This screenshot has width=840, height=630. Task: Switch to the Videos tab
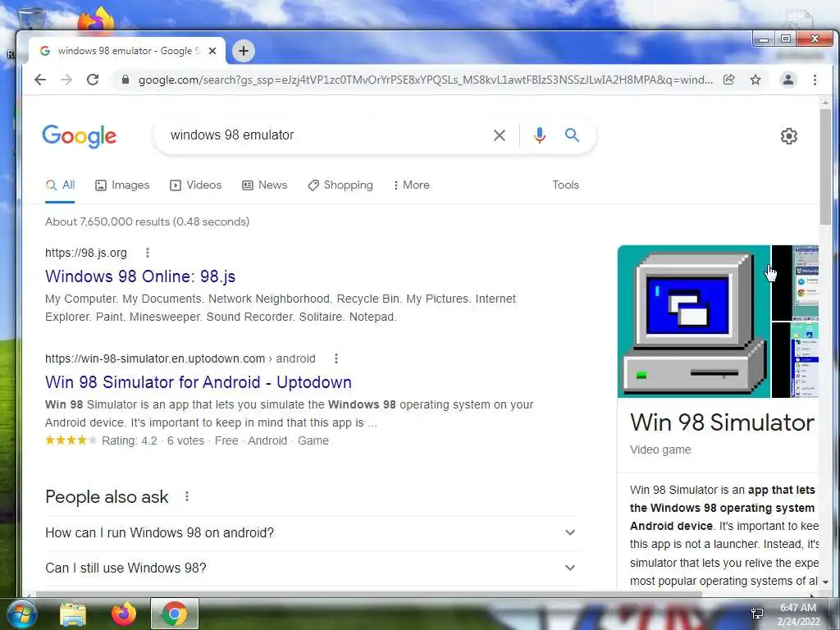(x=195, y=185)
